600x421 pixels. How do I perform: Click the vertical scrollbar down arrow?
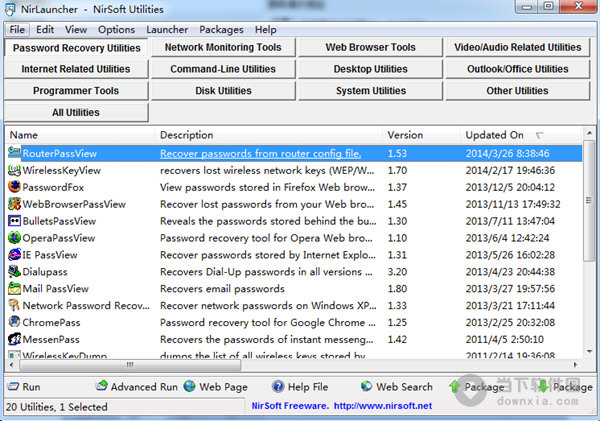[589, 351]
